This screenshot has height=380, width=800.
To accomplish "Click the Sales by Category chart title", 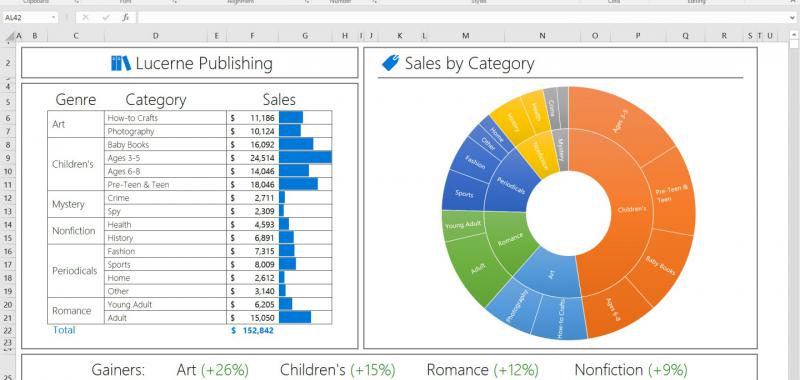I will tap(469, 64).
